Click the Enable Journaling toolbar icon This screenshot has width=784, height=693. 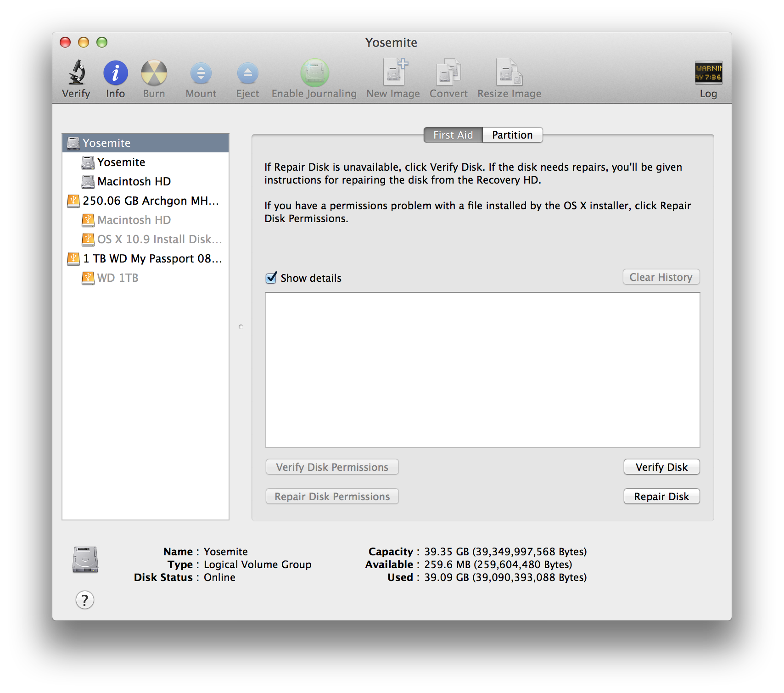tap(314, 73)
